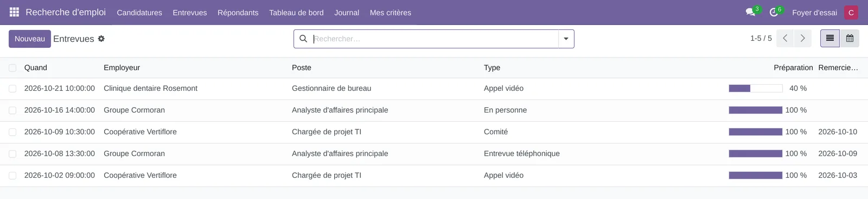Click Chargée de projet TI in 2026-10-02 row
Viewport: 868px width, 199px height.
(327, 175)
